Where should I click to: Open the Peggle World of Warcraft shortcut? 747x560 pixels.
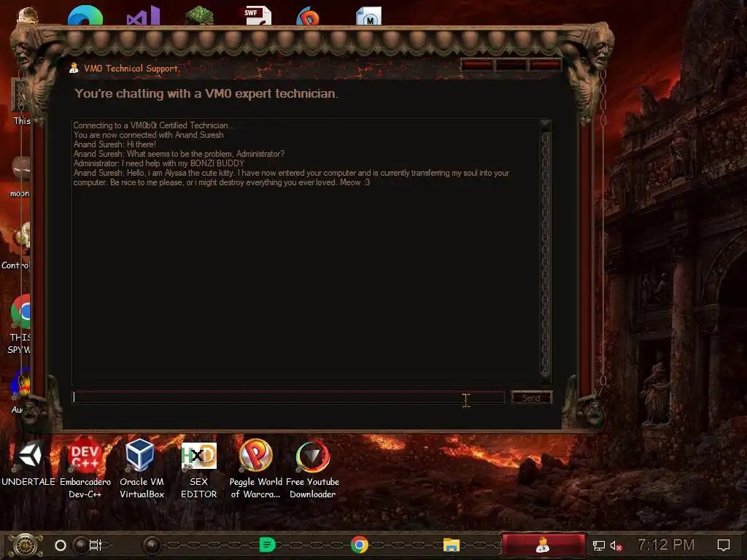click(x=256, y=469)
